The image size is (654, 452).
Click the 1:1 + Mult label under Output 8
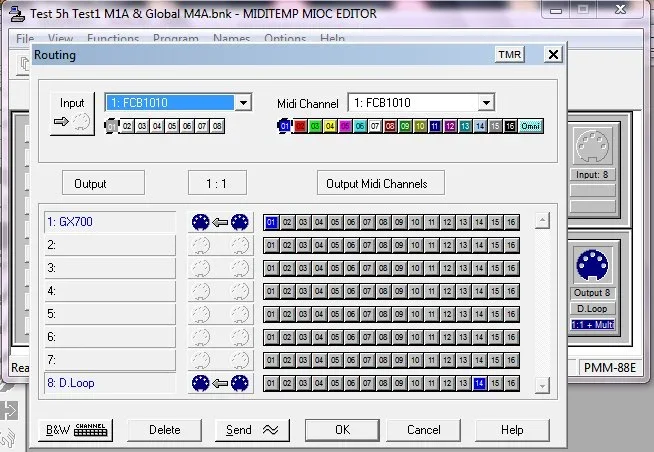(592, 324)
